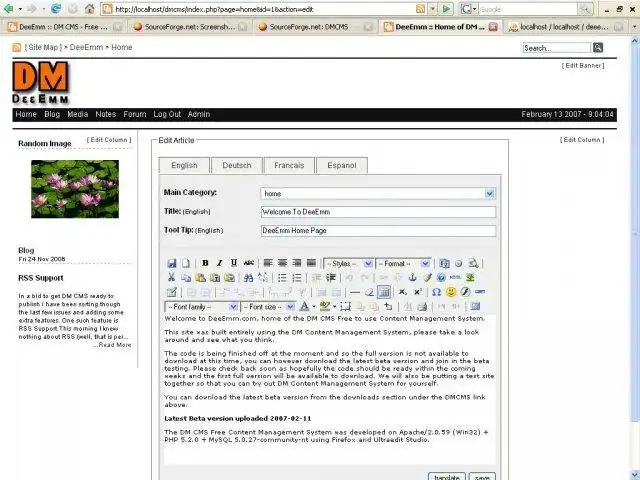Click the Tool Tip (English) input field
The height and width of the screenshot is (480, 640).
[378, 231]
